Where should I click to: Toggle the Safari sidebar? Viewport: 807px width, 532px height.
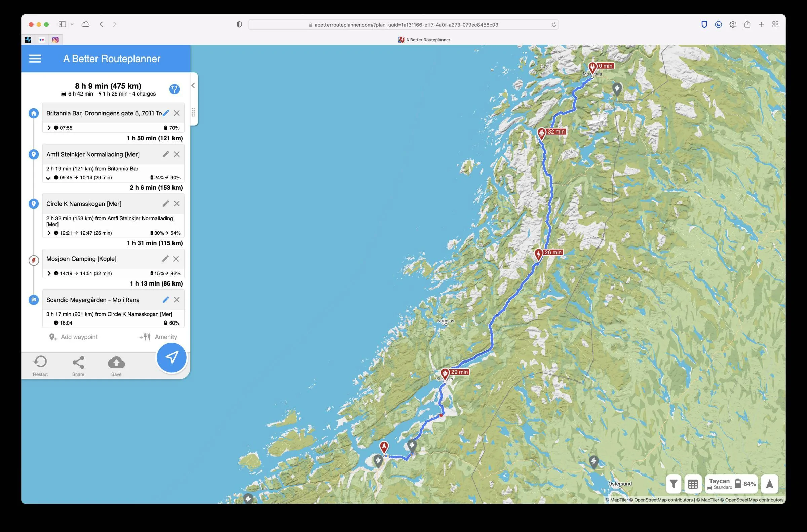pyautogui.click(x=62, y=24)
